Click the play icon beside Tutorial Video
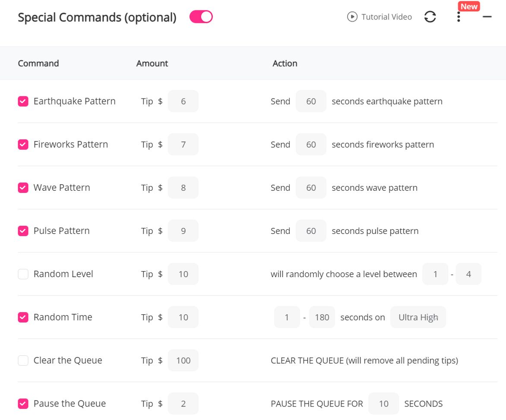 tap(352, 17)
